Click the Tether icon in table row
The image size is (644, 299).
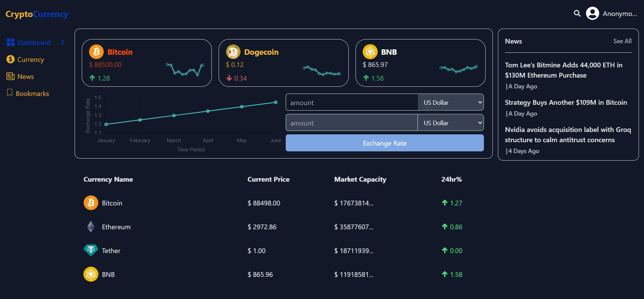point(91,250)
